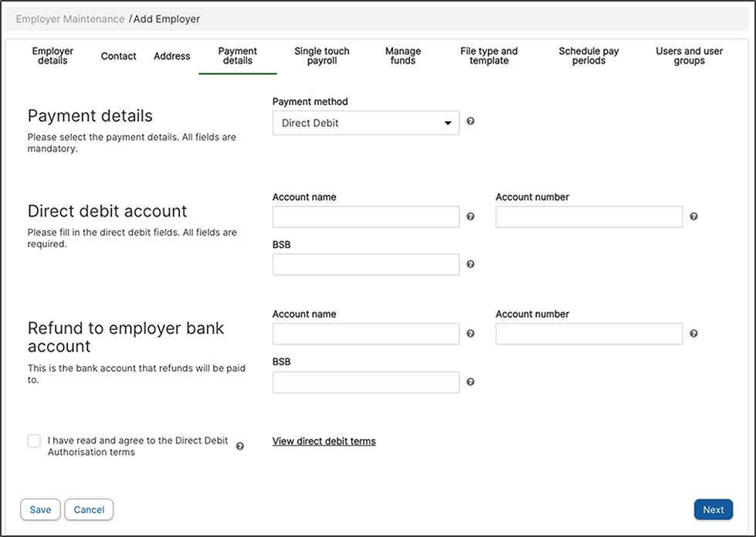
Task: Click help icon next to direct debit Account name
Action: (470, 216)
